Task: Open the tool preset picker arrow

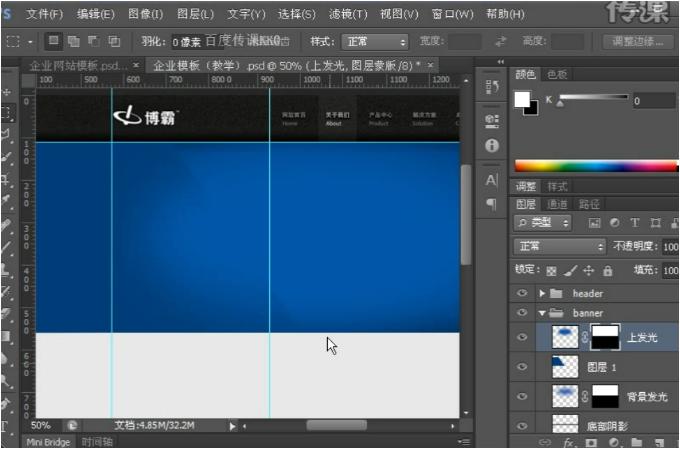Action: pos(30,42)
